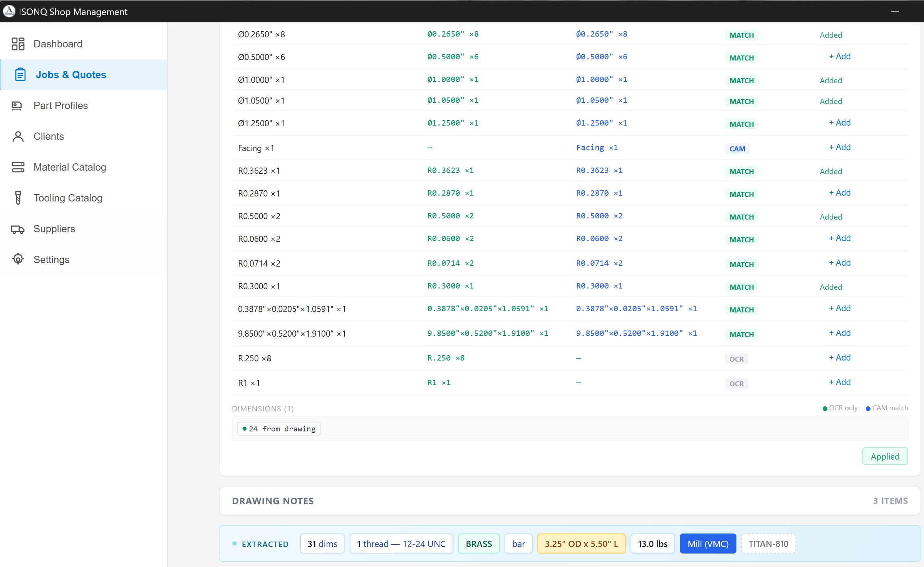The height and width of the screenshot is (567, 924).
Task: Add the R0.0714 ×2 feature
Action: [840, 263]
